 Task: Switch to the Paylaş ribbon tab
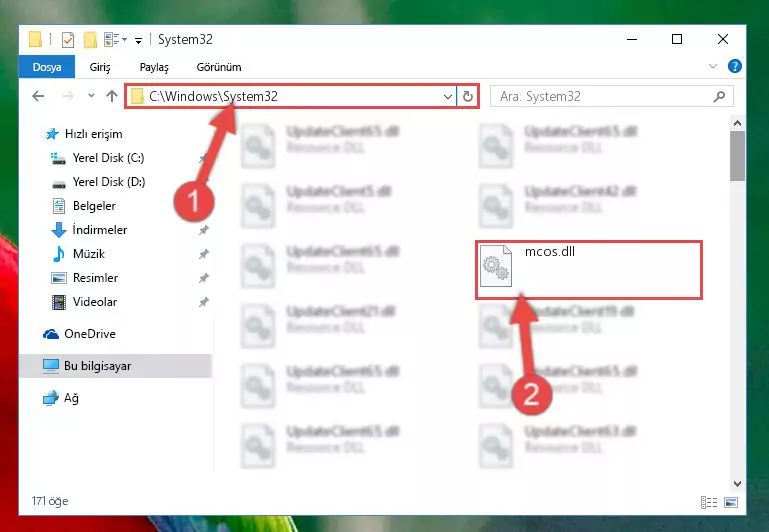154,67
